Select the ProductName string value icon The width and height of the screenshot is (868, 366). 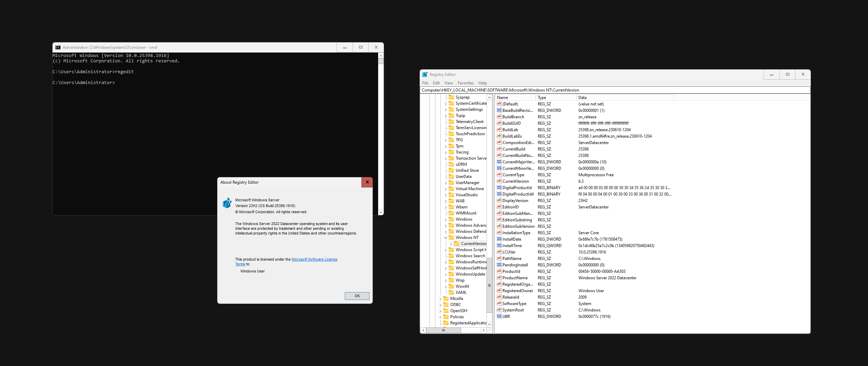tap(499, 278)
